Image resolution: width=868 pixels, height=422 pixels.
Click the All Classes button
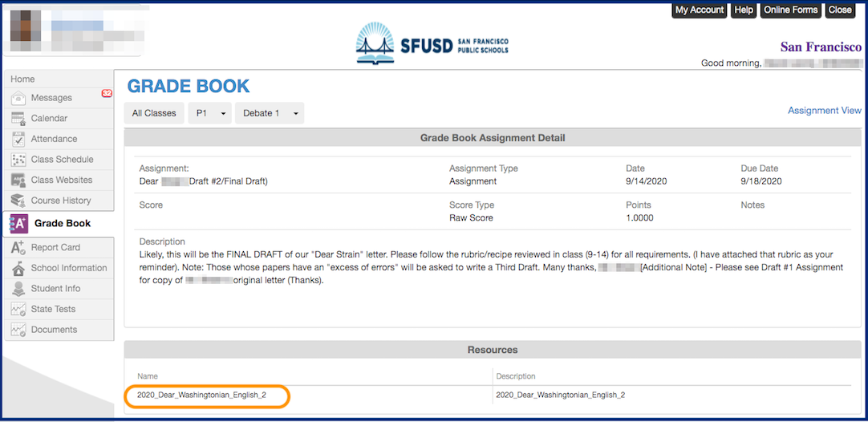click(154, 113)
